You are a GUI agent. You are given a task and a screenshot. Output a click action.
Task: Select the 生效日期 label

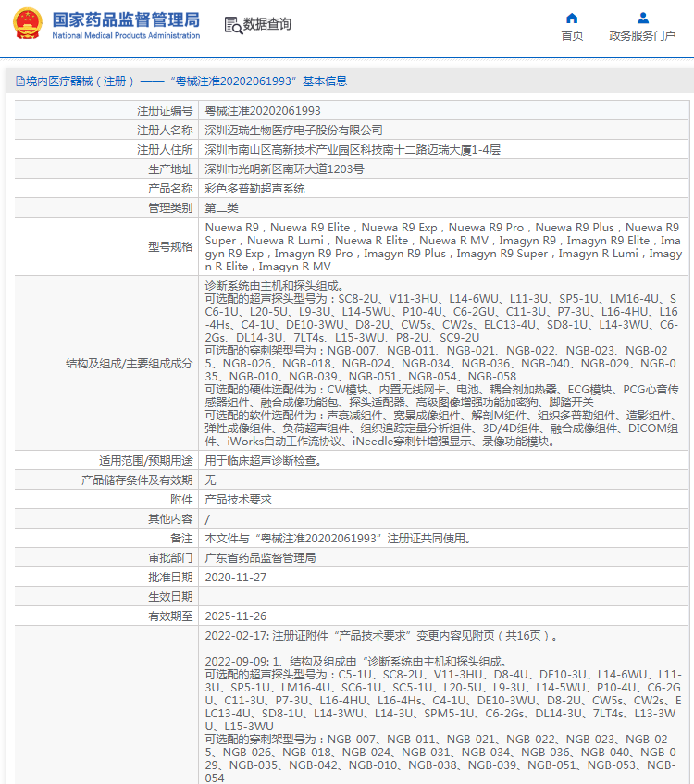170,597
